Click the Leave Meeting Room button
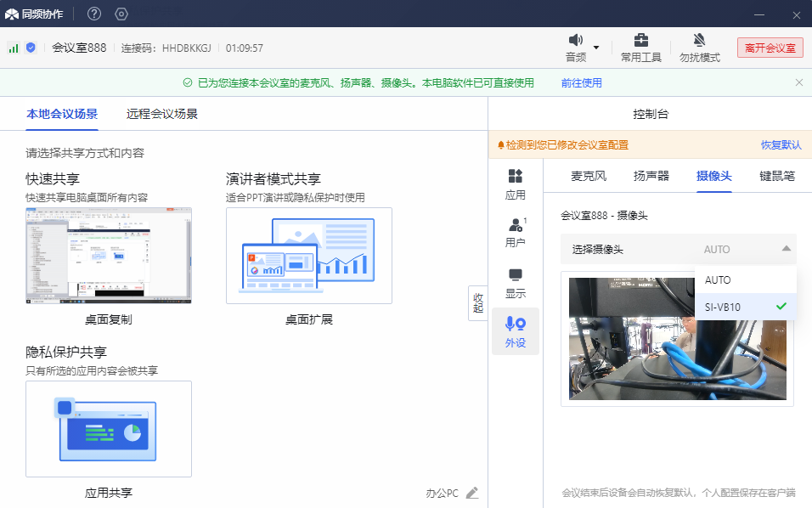812x508 pixels. point(770,48)
